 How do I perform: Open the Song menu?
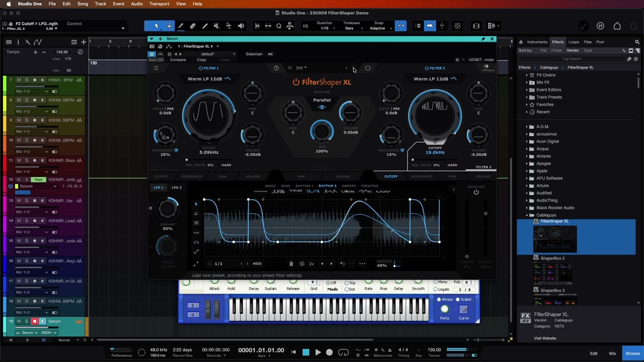83,4
